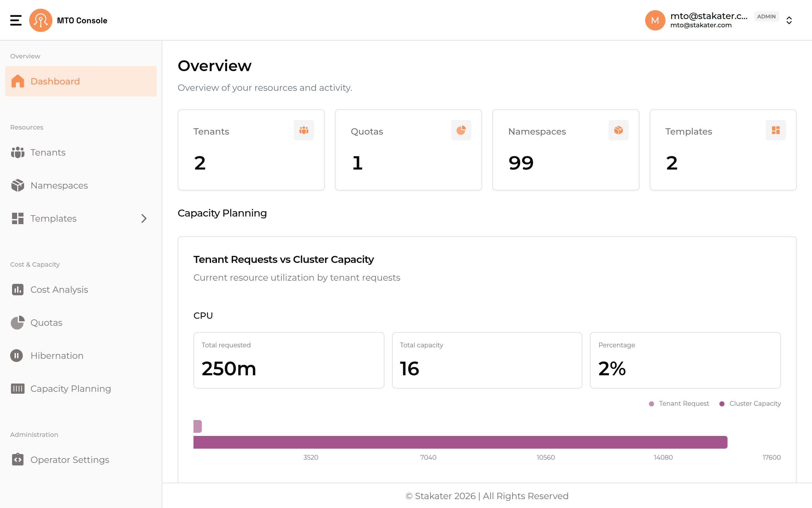This screenshot has height=508, width=812.
Task: Click the MTO Console title text
Action: point(82,21)
